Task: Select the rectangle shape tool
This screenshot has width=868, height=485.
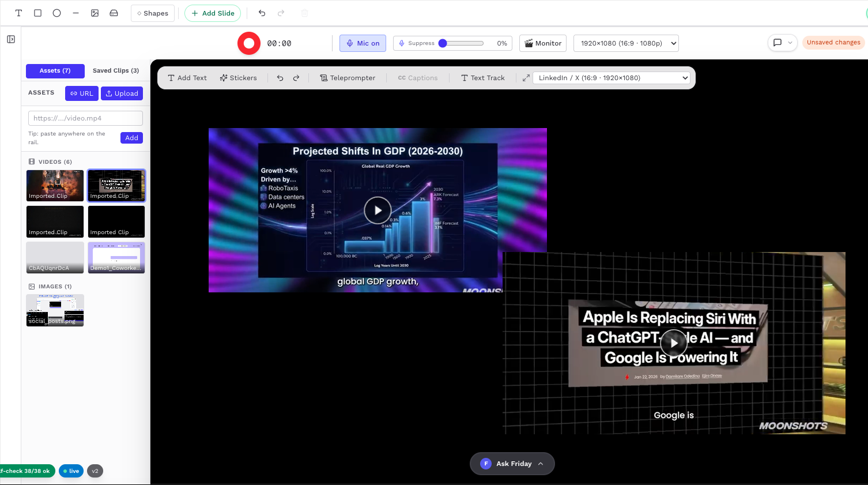Action: (37, 13)
